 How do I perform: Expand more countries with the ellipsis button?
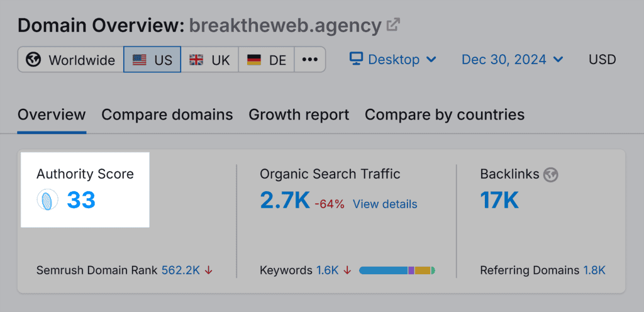(x=310, y=60)
